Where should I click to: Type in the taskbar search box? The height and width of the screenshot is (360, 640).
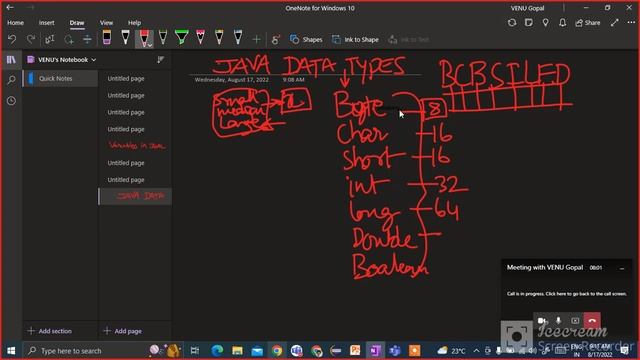click(x=102, y=351)
